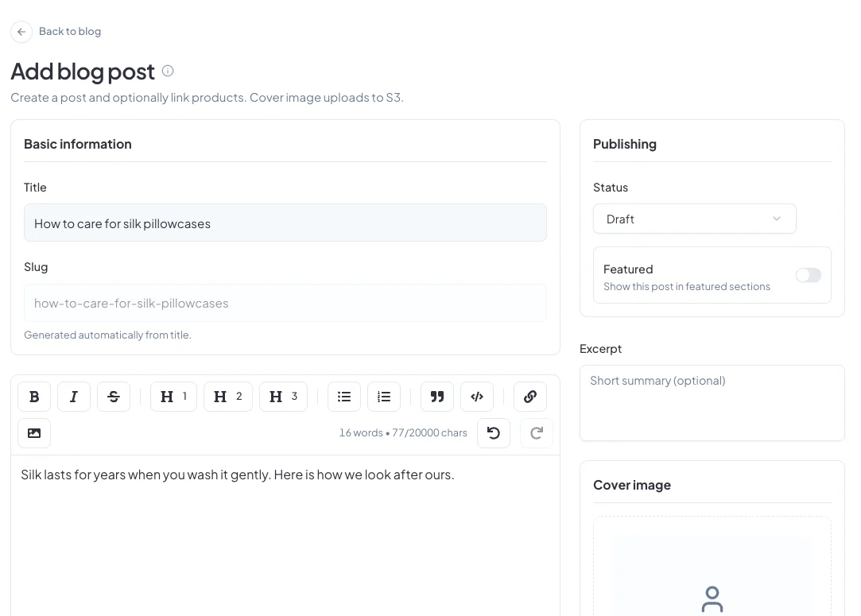Click the Cover image heading
The height and width of the screenshot is (616, 861).
click(632, 486)
